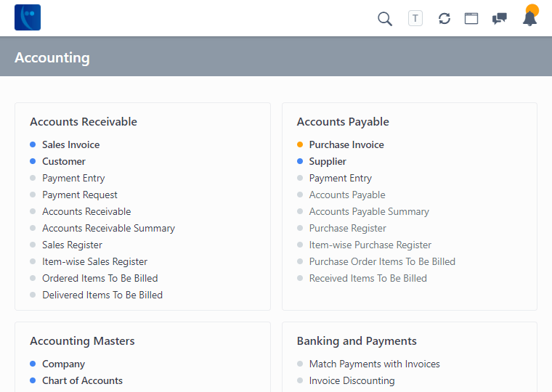
Task: Go to Accounts Receivable Summary report
Action: pyautogui.click(x=108, y=228)
